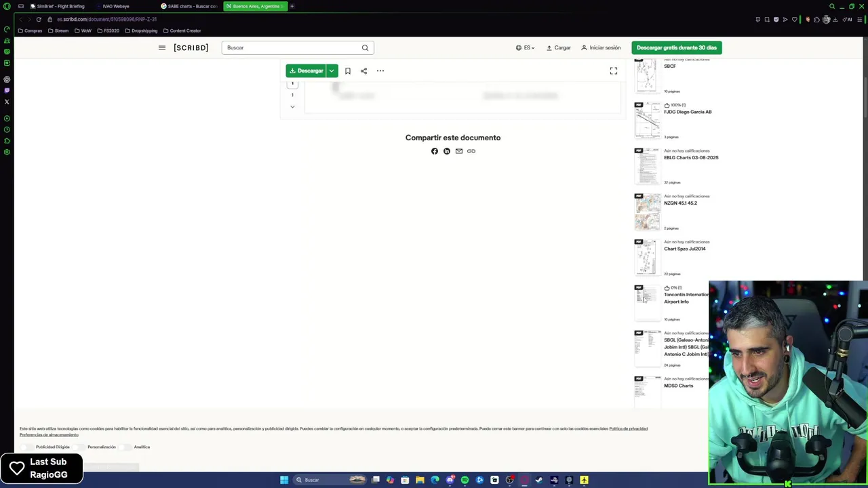
Task: Open the Dropshipping bookmark folder
Action: tap(141, 30)
